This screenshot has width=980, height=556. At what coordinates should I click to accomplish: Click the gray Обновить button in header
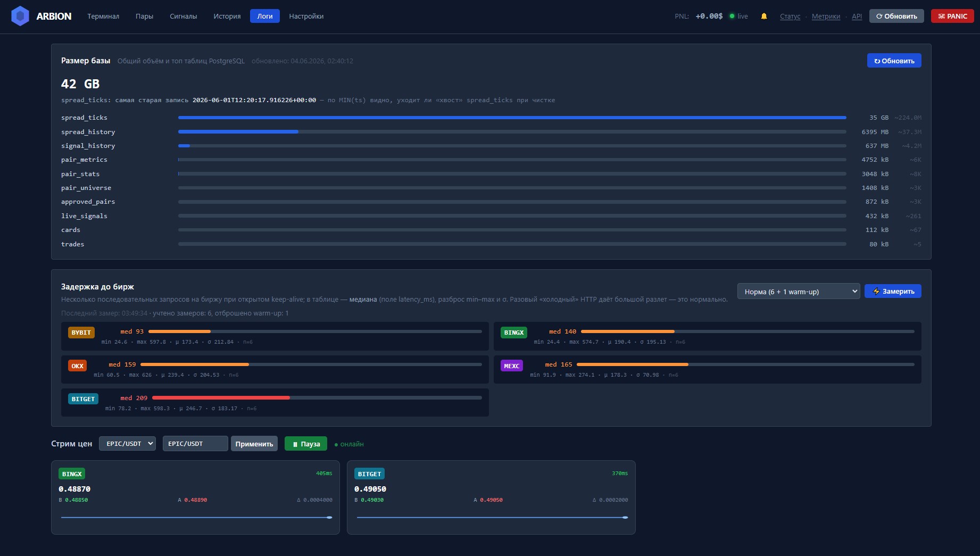(x=896, y=16)
